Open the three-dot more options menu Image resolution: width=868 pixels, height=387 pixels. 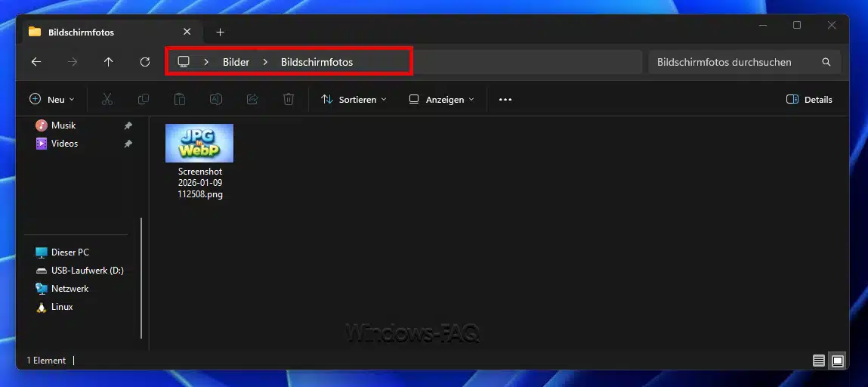click(505, 99)
